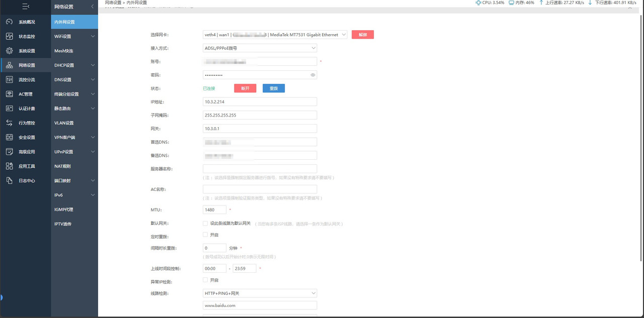Click the end time 23:59 field
The width and height of the screenshot is (644, 318).
pyautogui.click(x=245, y=268)
